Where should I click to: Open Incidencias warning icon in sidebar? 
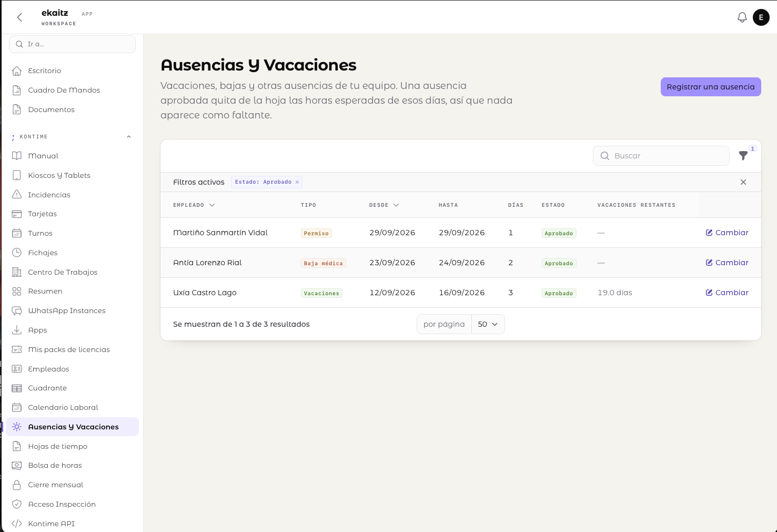pos(17,195)
